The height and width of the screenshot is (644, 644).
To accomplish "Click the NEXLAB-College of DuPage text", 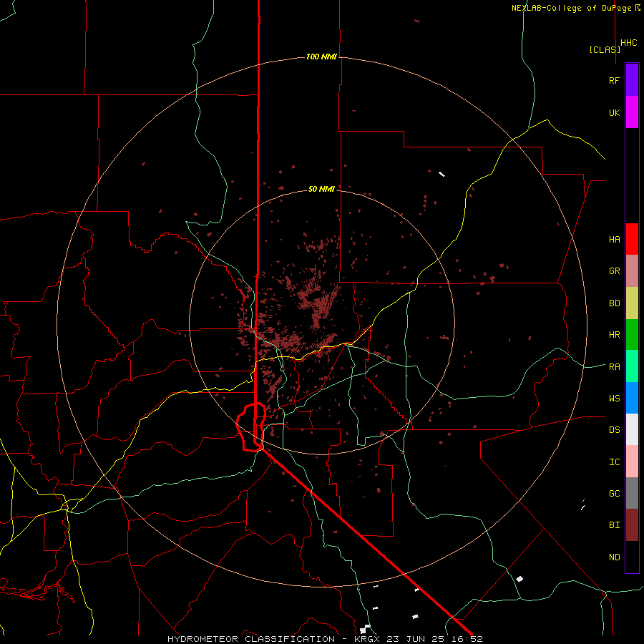I will coord(572,8).
